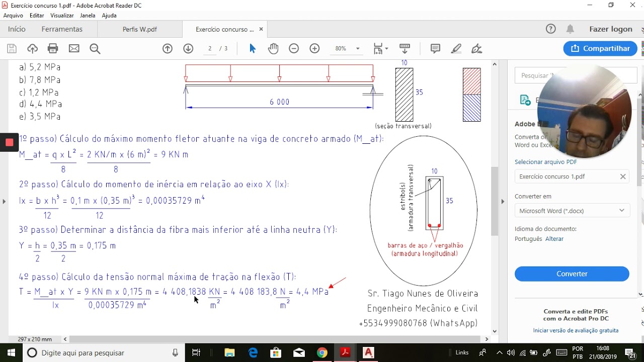This screenshot has height=362, width=644.
Task: Go to next page arrow
Action: click(x=188, y=49)
